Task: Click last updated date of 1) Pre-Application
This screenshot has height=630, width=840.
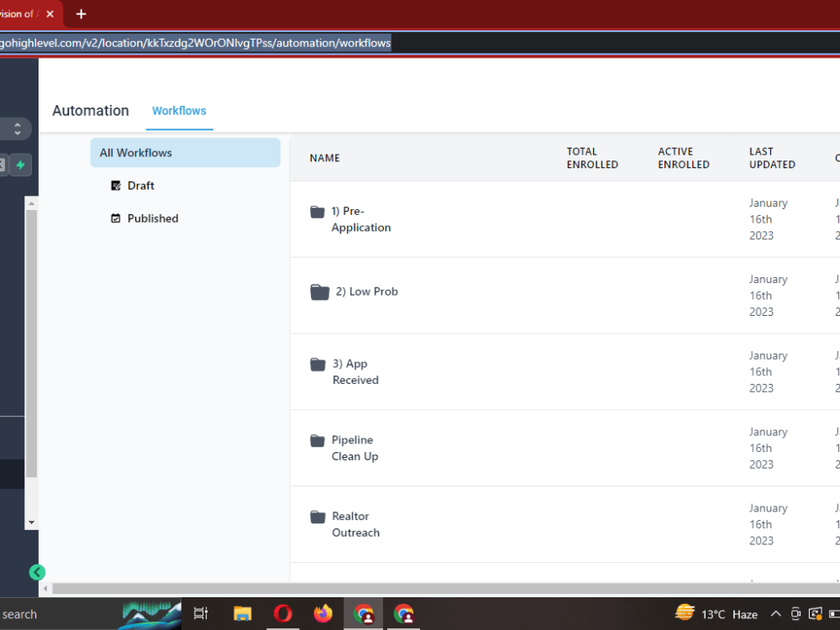Action: coord(769,219)
